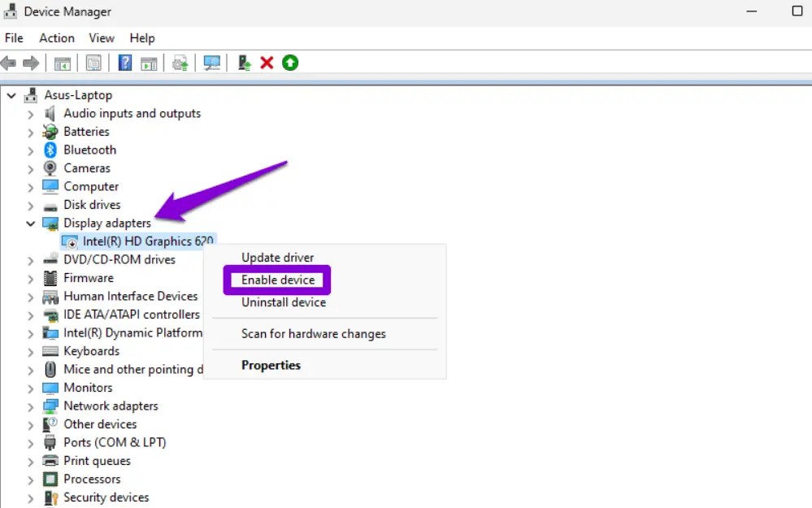This screenshot has height=508, width=812.
Task: Open the Help icon in the toolbar
Action: click(x=124, y=63)
